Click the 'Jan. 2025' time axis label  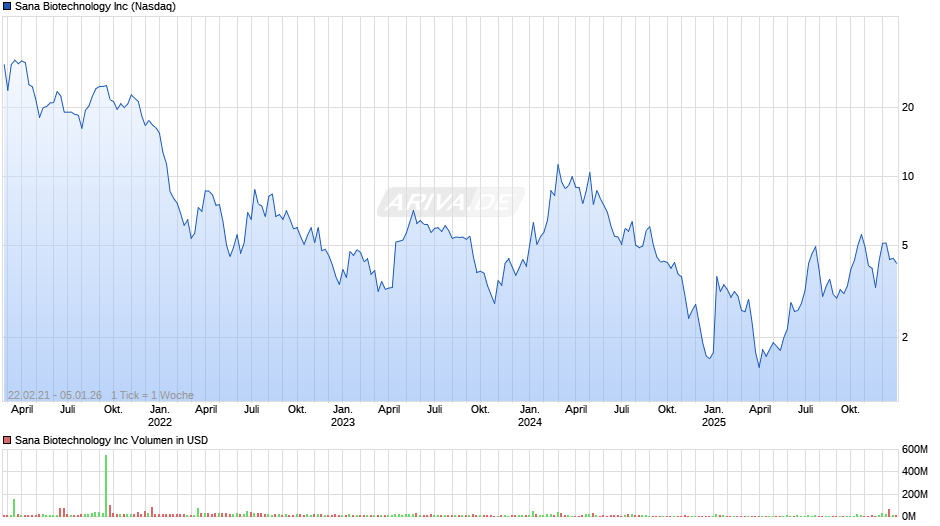(x=713, y=416)
